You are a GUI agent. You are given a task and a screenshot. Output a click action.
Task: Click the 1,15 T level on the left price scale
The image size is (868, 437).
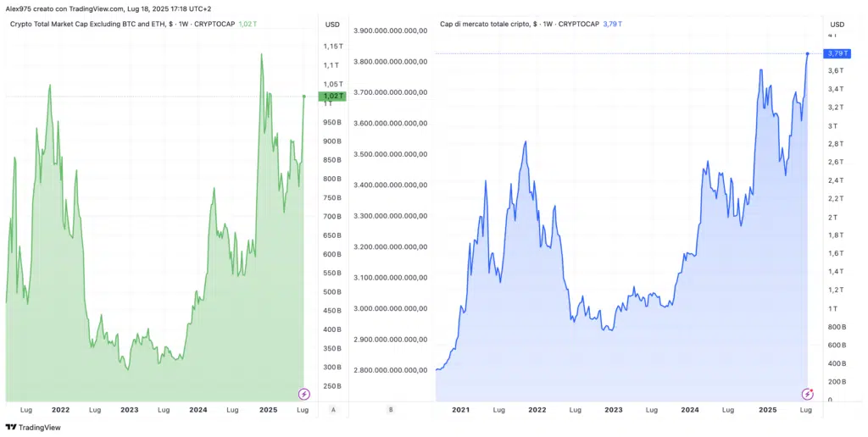332,47
